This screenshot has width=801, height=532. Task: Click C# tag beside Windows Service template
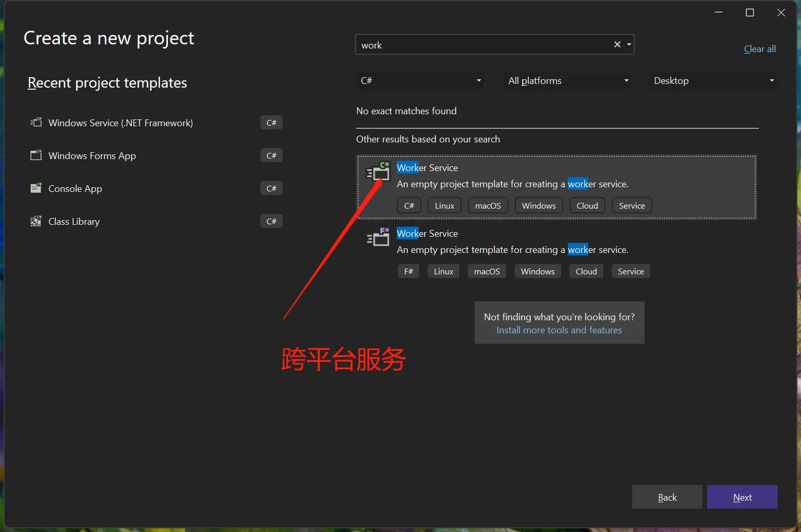pyautogui.click(x=271, y=123)
